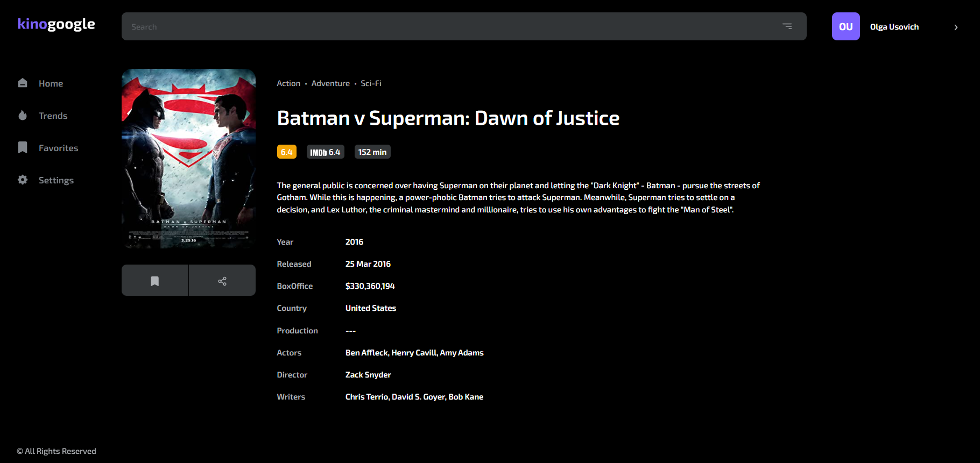
Task: Click the IMDb 6.4 badge
Action: tap(326, 152)
